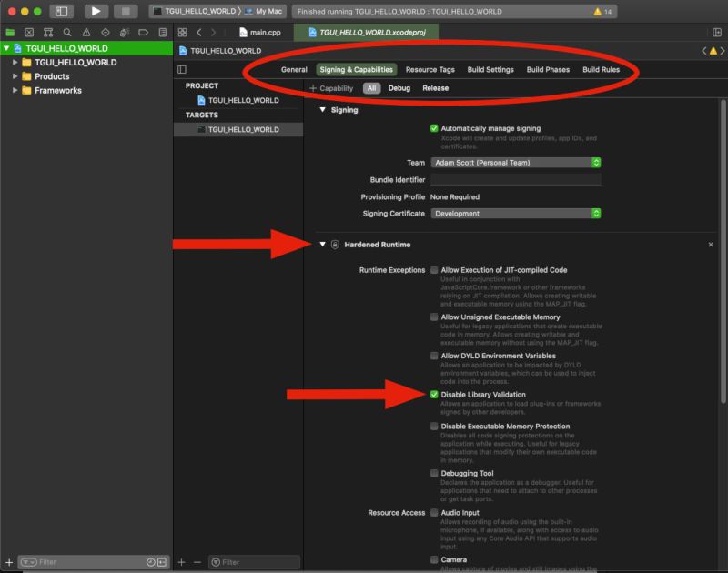The width and height of the screenshot is (728, 573).
Task: Open the issue navigator warning icon
Action: point(86,32)
